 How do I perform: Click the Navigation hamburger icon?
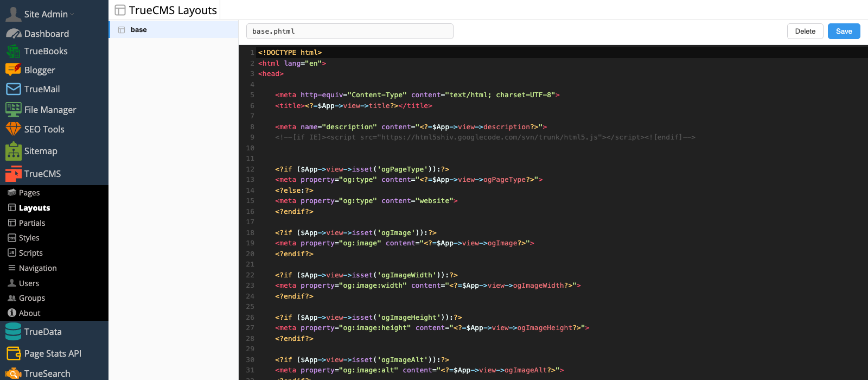(x=12, y=268)
